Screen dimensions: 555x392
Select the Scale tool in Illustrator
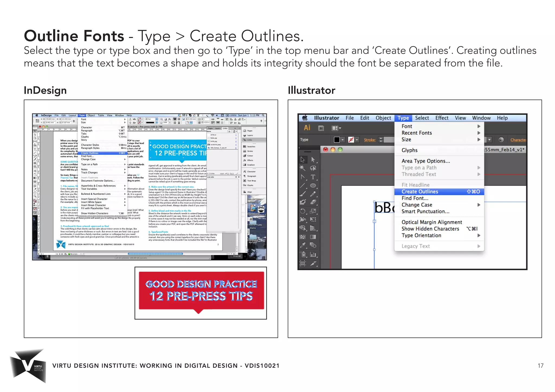point(313,211)
